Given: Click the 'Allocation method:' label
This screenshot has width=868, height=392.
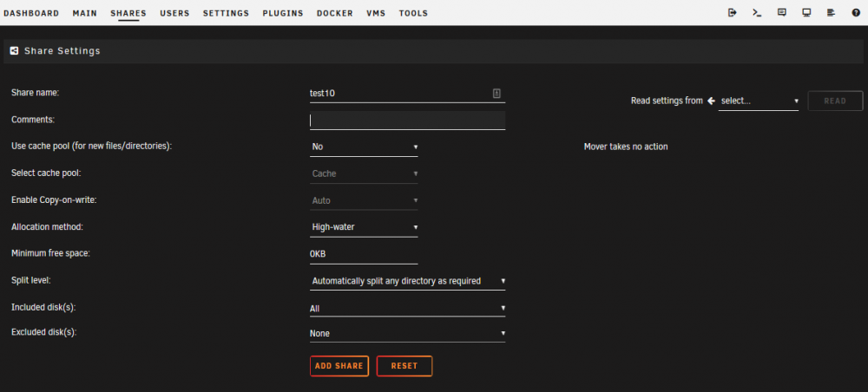Looking at the screenshot, I should point(47,226).
